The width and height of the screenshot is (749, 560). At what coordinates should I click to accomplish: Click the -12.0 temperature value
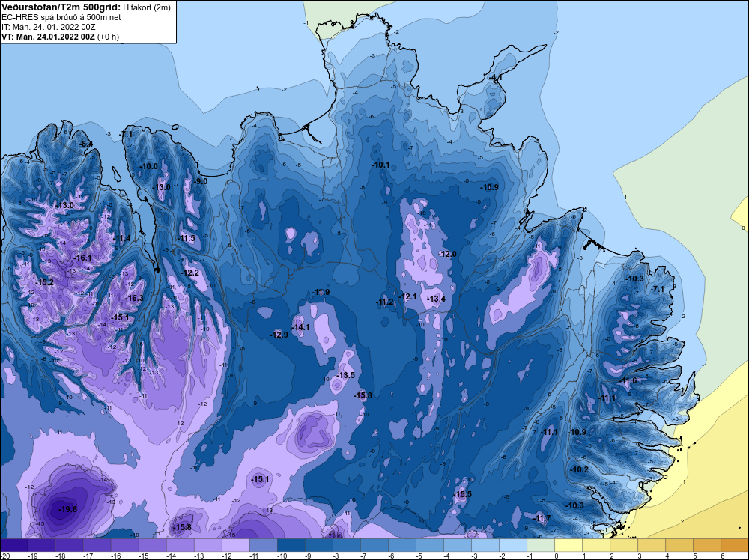click(x=447, y=254)
